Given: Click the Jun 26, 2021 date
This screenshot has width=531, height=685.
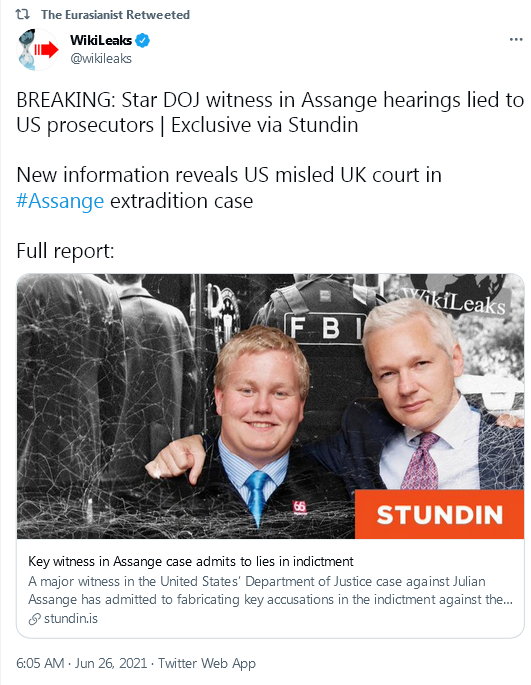Looking at the screenshot, I should point(111,663).
